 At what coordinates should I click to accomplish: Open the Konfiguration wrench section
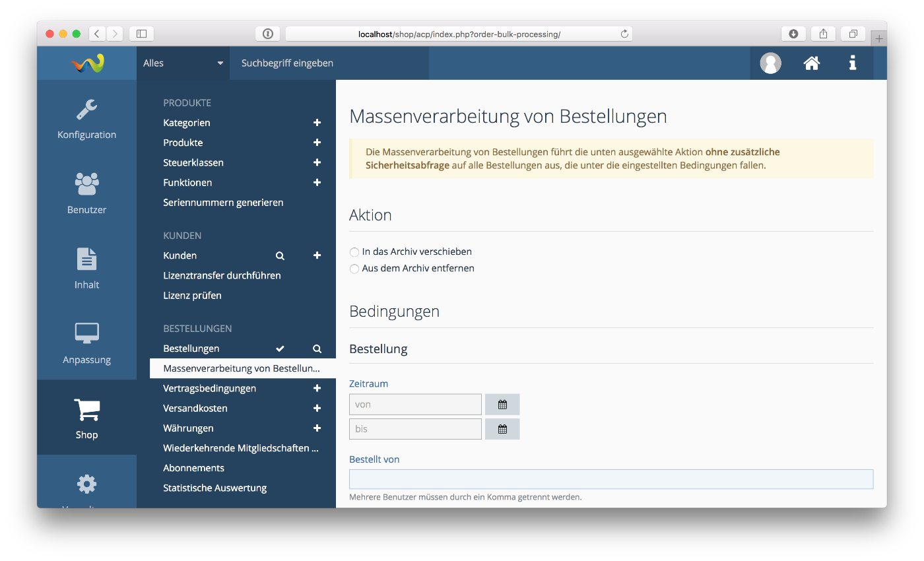click(86, 119)
